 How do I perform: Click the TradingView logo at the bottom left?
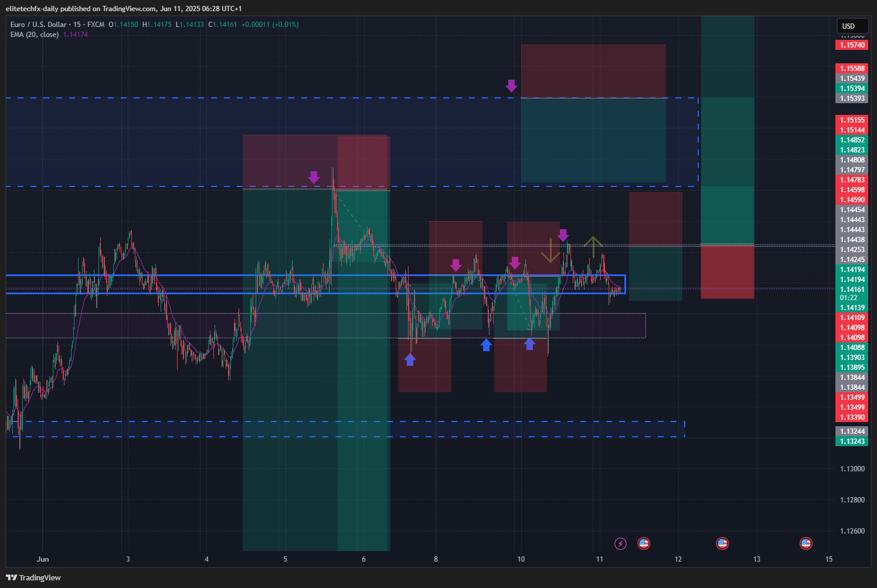point(33,577)
